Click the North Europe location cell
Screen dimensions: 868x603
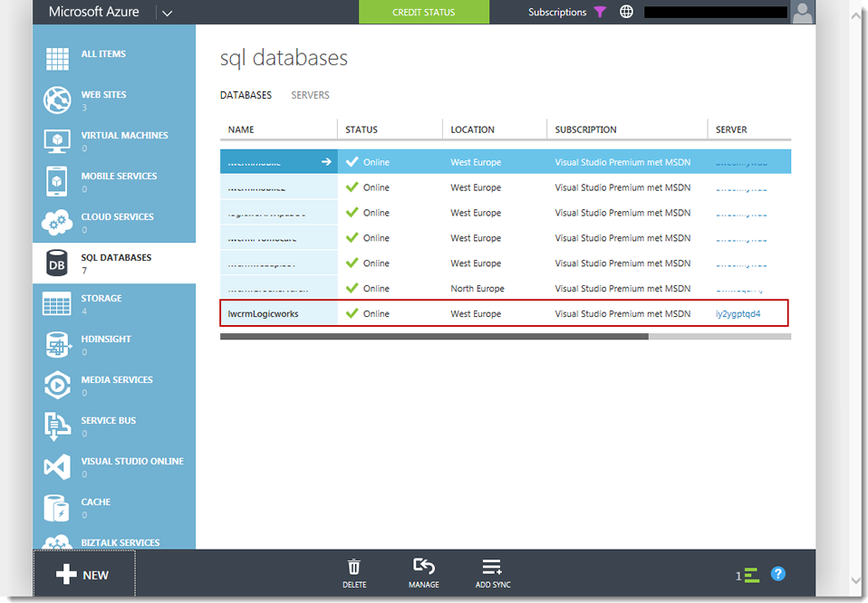pos(477,288)
